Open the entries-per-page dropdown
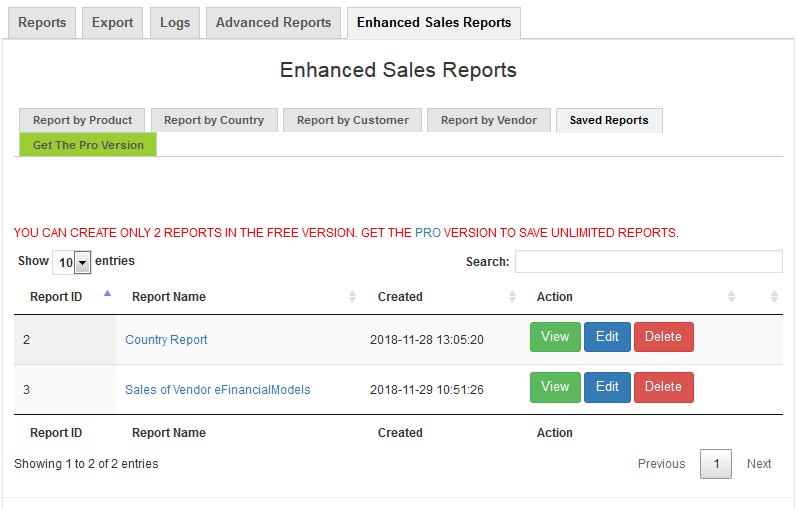The height and width of the screenshot is (509, 798). tap(72, 263)
